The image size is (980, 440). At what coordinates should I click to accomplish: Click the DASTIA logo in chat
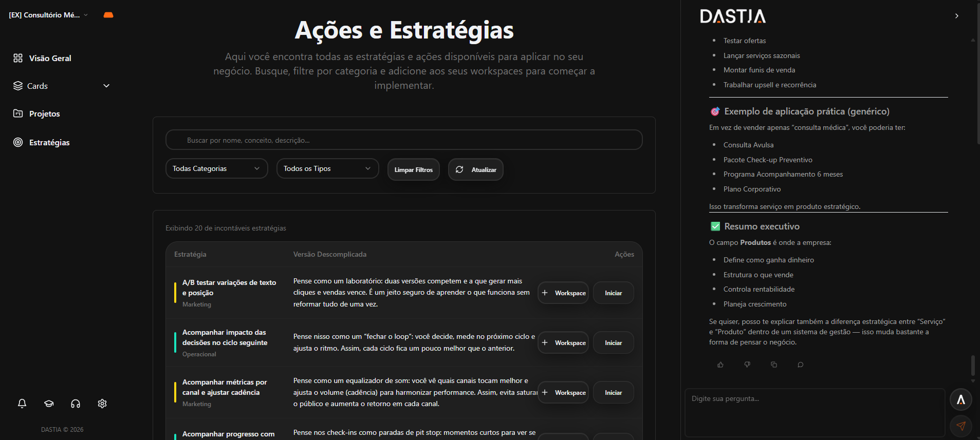[x=733, y=16]
